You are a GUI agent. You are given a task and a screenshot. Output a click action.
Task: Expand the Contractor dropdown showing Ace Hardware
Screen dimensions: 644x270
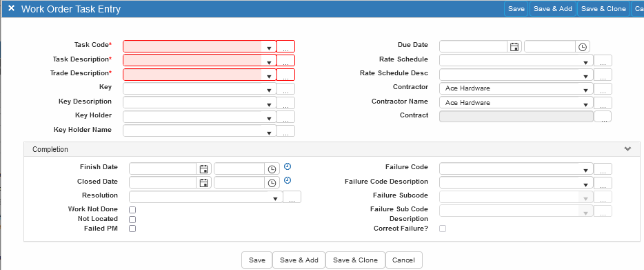pos(585,90)
